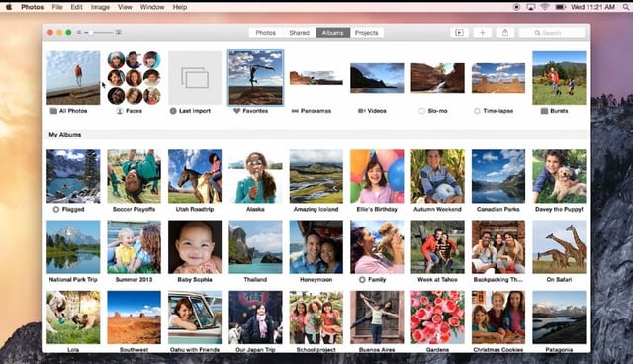Screen dimensions: 633x364
Task: Click the battery icon in menu bar
Action: [x=561, y=7]
